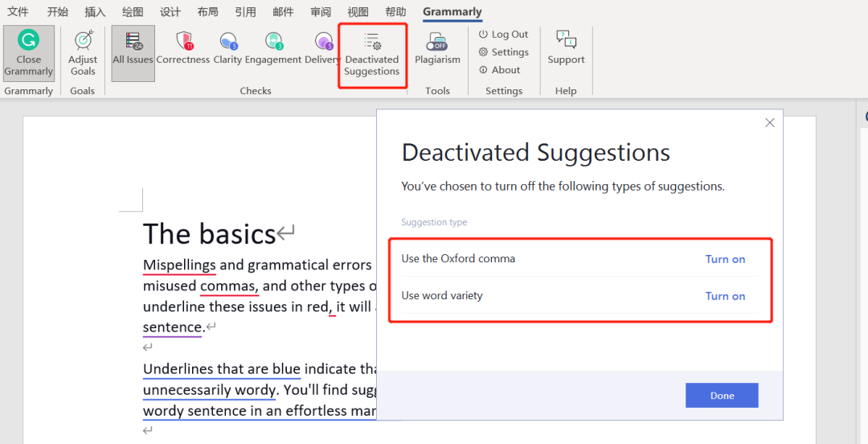Click the heading text The basics
This screenshot has width=868, height=444.
coord(210,234)
